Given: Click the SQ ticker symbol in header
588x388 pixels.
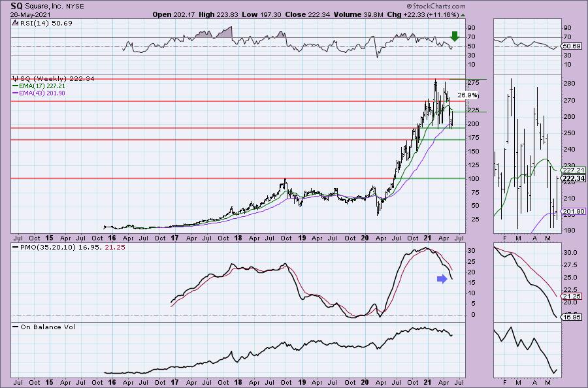Looking at the screenshot, I should tap(16, 6).
